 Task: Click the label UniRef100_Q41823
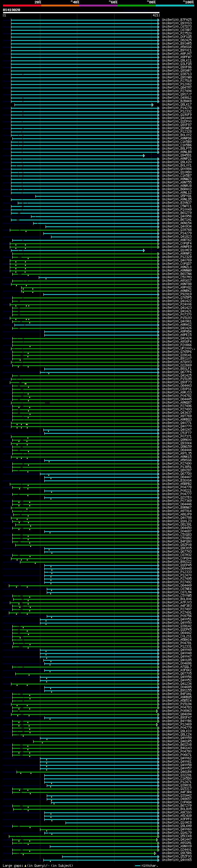(177, 236)
